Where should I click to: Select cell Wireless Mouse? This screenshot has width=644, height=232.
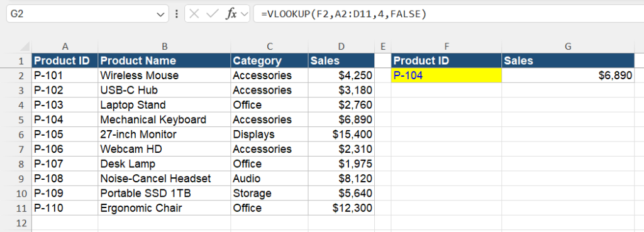click(x=164, y=75)
